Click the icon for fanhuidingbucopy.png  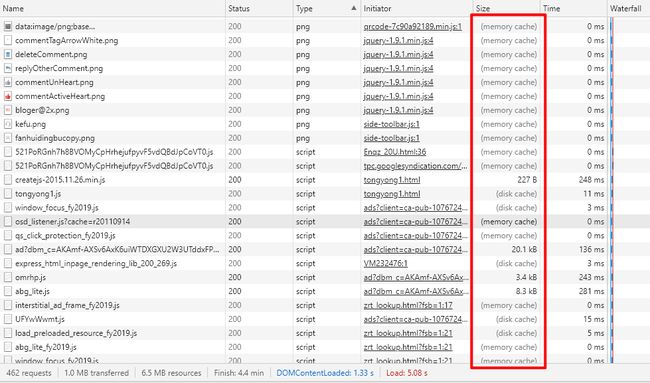coord(7,138)
